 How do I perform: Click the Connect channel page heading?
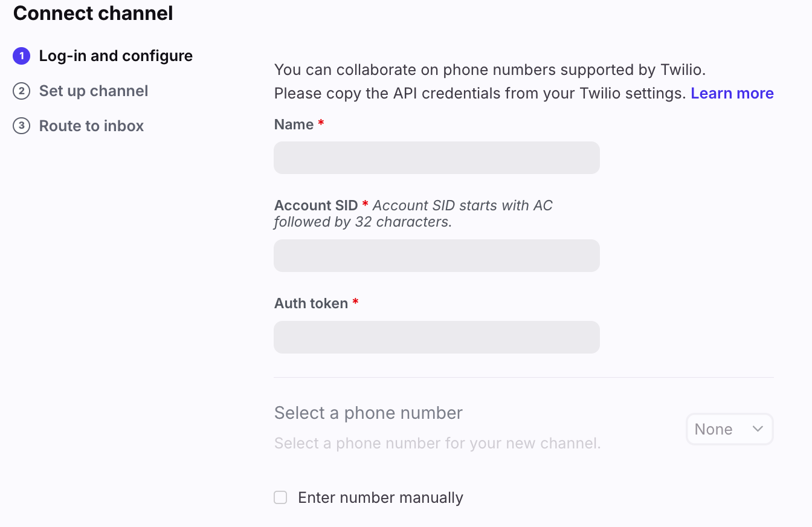[x=93, y=13]
